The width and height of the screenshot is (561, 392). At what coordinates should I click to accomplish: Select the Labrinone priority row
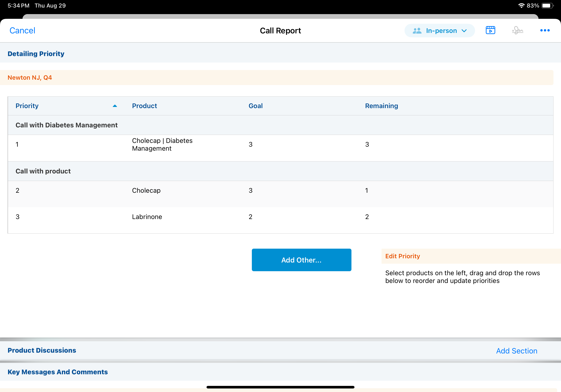(x=147, y=217)
